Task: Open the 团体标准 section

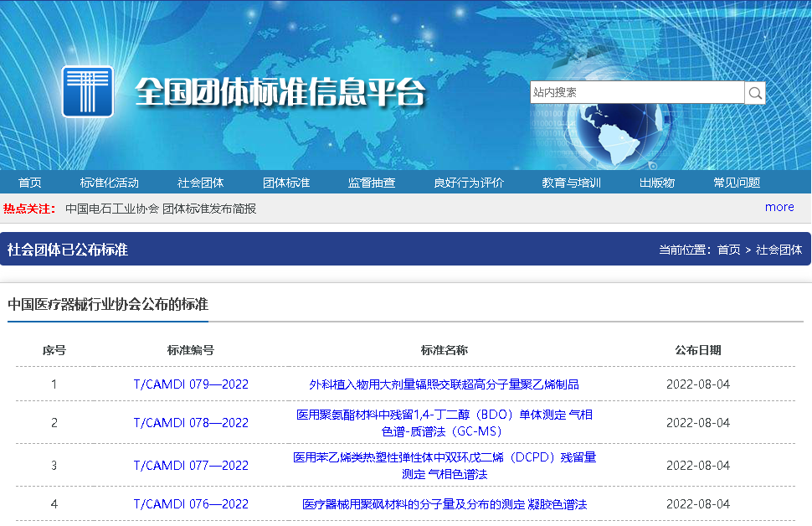Action: tap(286, 182)
